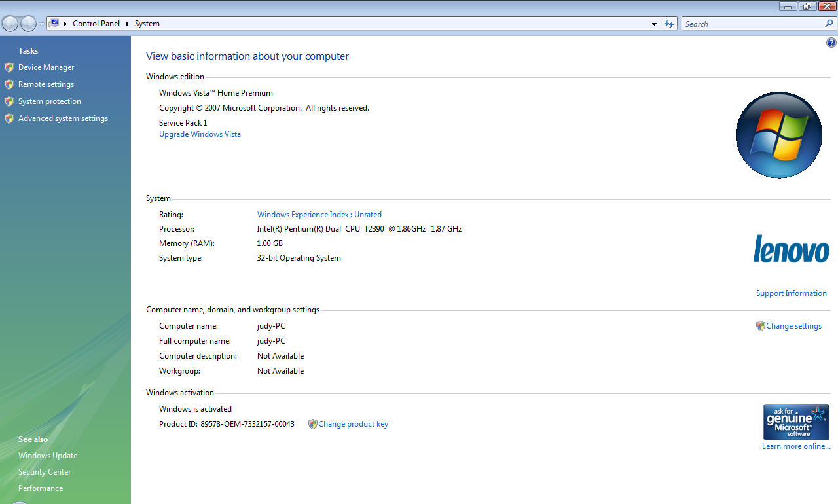Click the shield icon beside Change product key

click(x=312, y=424)
